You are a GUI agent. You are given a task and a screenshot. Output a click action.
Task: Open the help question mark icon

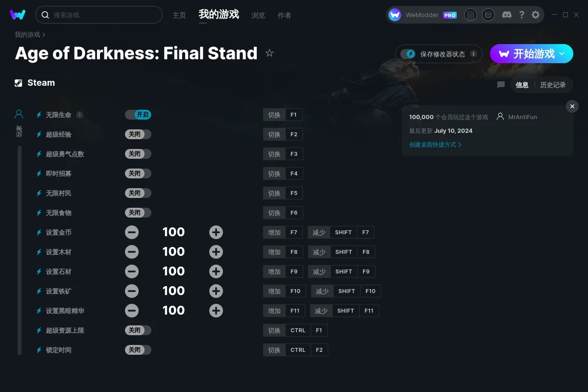521,15
